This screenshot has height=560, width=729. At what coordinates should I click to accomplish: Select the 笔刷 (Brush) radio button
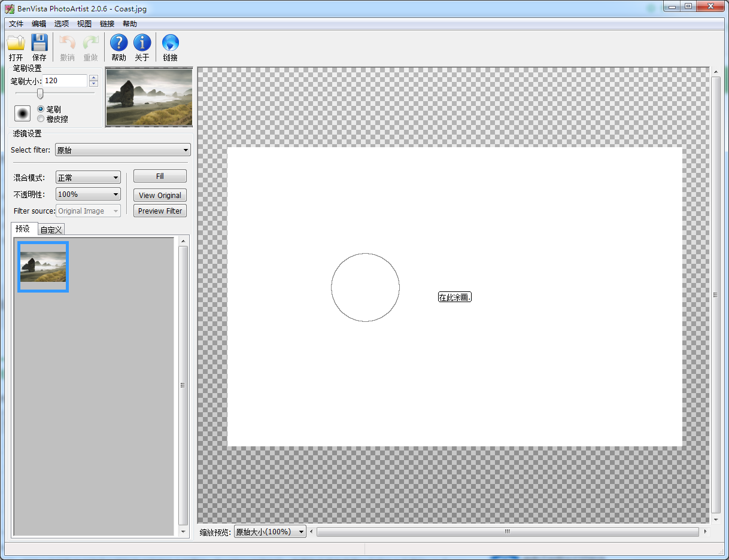tap(41, 109)
